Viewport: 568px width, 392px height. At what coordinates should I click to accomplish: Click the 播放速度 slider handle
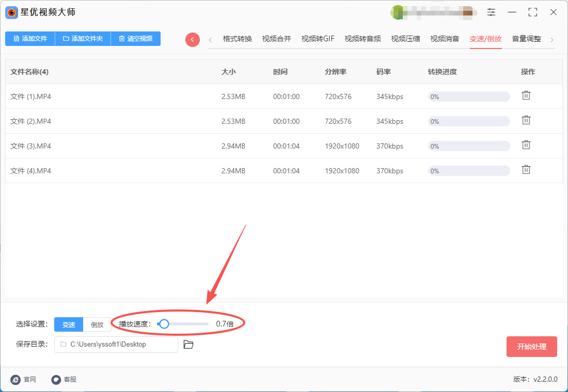[164, 324]
